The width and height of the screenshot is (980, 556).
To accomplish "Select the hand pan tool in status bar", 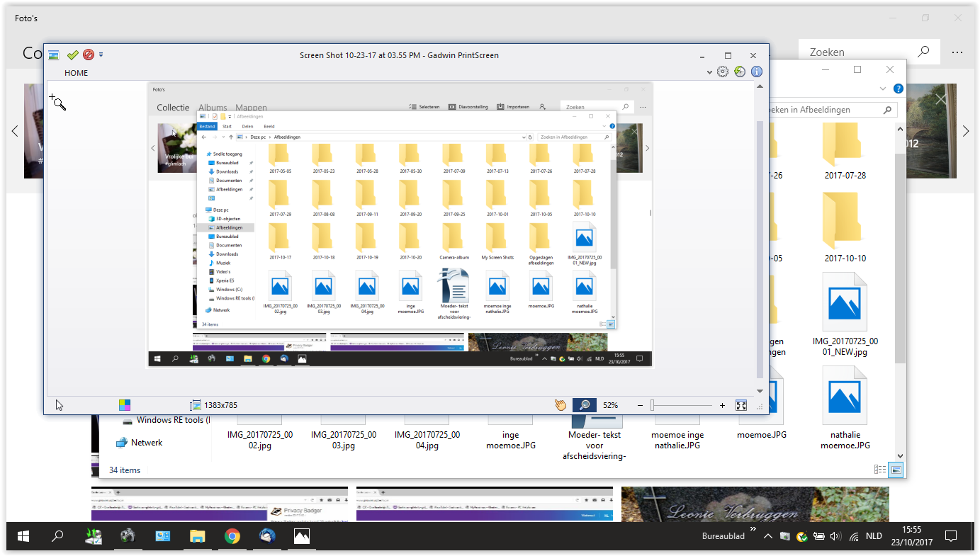I will point(561,405).
